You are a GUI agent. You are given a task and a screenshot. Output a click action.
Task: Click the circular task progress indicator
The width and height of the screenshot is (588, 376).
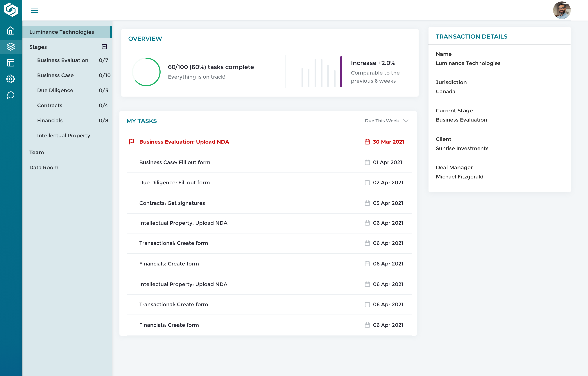146,72
